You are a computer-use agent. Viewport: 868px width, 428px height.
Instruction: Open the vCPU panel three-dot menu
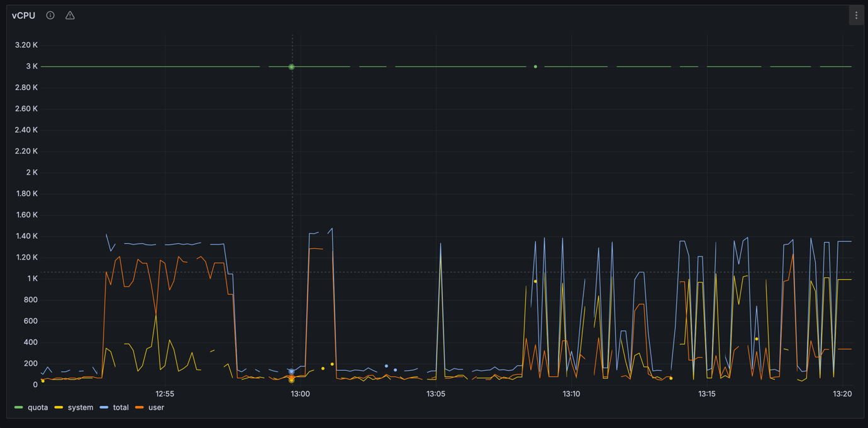click(x=856, y=15)
